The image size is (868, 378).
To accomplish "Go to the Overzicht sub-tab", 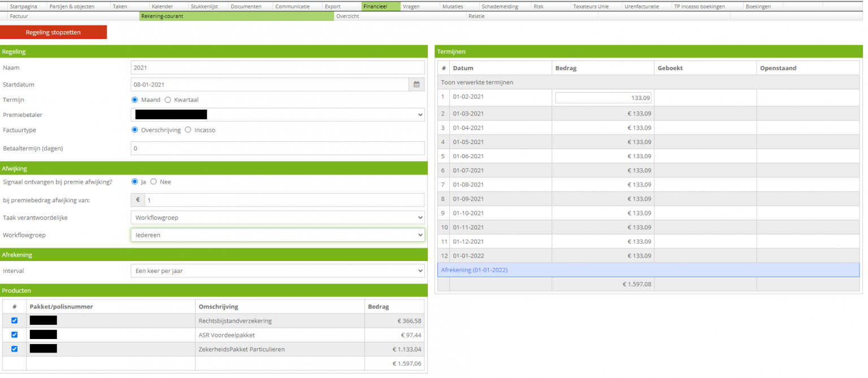I will 348,16.
